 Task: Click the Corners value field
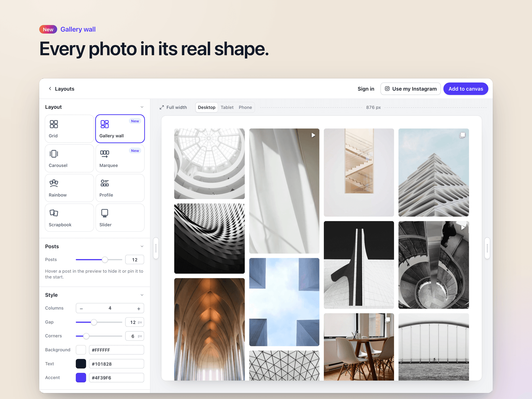point(135,336)
